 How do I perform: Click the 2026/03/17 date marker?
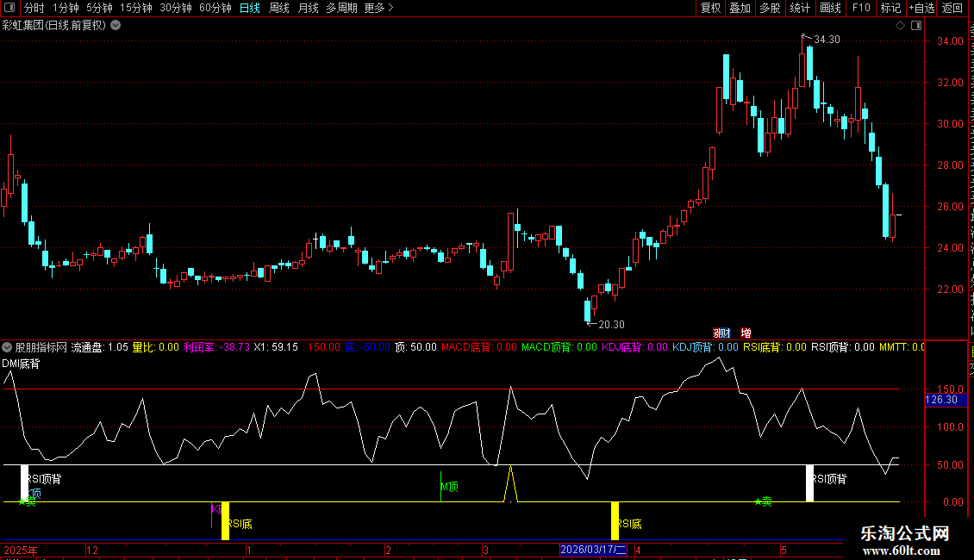coord(593,550)
